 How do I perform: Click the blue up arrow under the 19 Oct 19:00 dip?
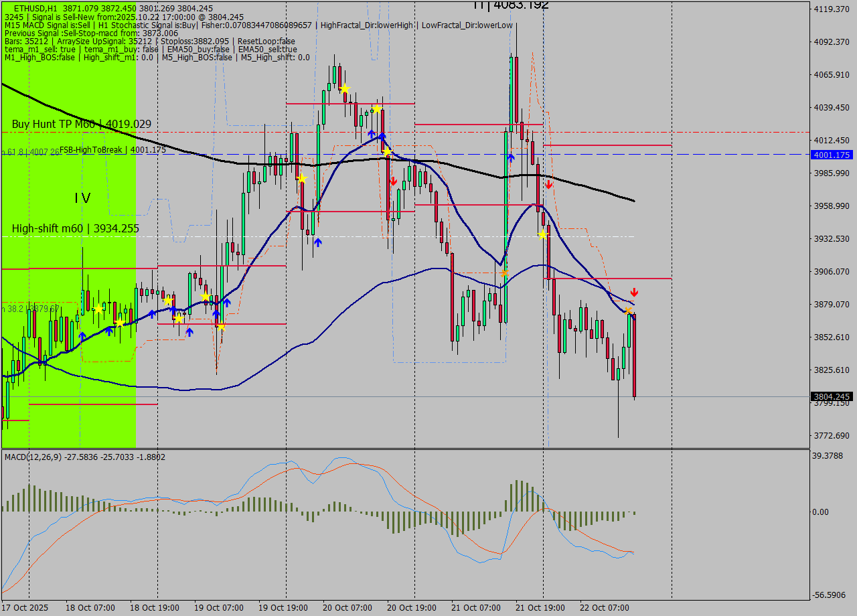[x=317, y=242]
